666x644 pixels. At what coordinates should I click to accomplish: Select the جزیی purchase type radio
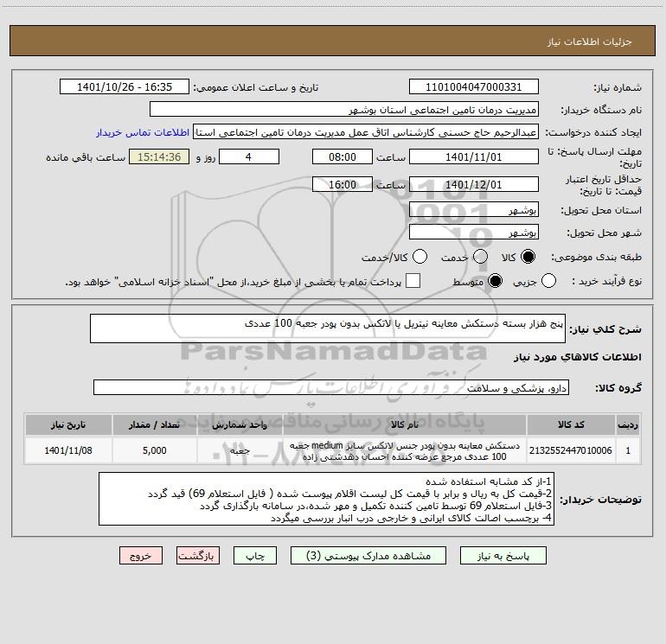coord(548,281)
